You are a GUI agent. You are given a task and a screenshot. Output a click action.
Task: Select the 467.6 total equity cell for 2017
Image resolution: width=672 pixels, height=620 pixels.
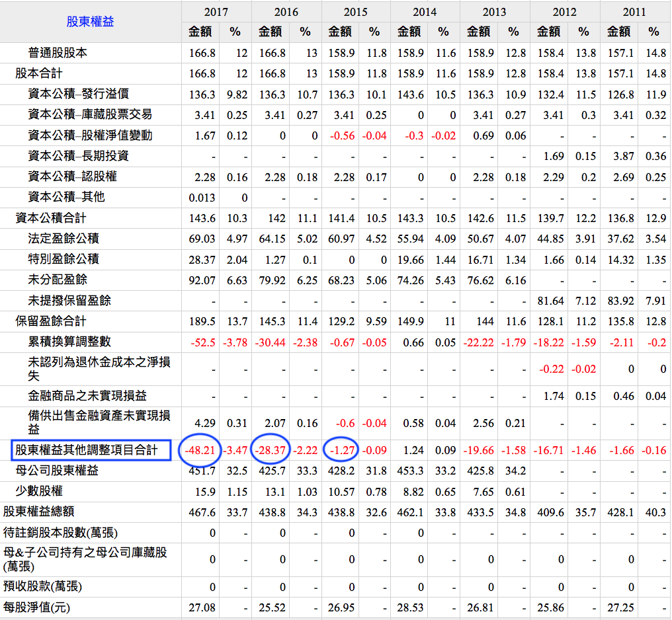coord(202,512)
